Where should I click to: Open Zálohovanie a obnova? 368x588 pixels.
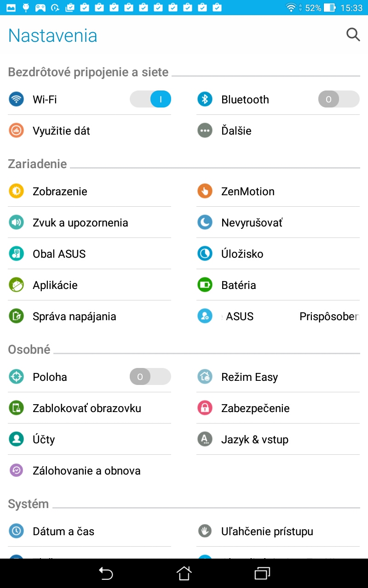[x=89, y=470]
